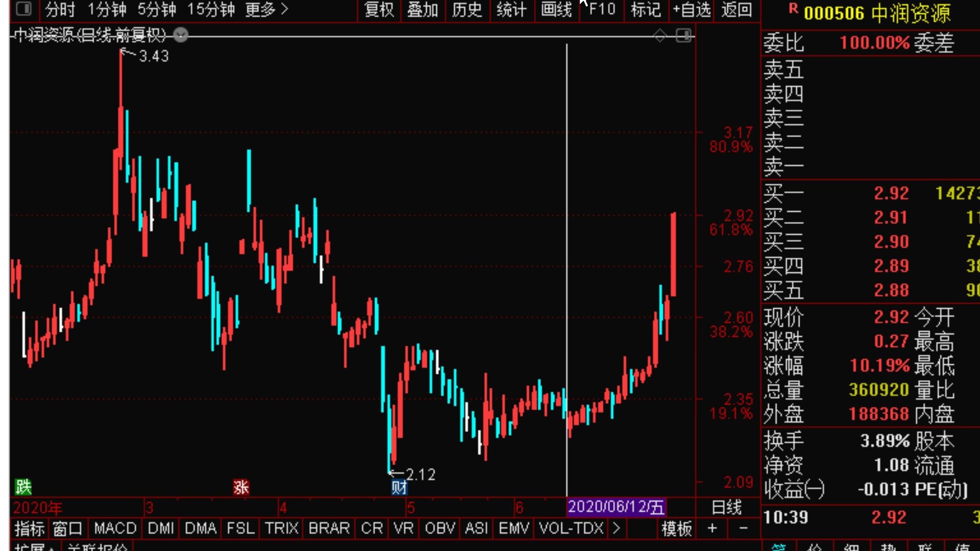
Task: Open the 财 financial event marker
Action: [399, 487]
